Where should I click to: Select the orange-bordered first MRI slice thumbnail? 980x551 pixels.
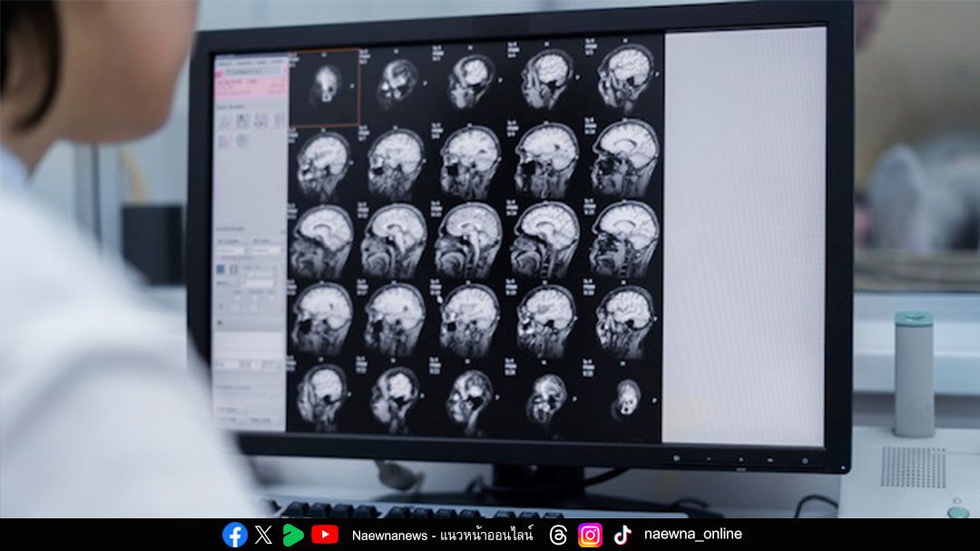point(324,87)
